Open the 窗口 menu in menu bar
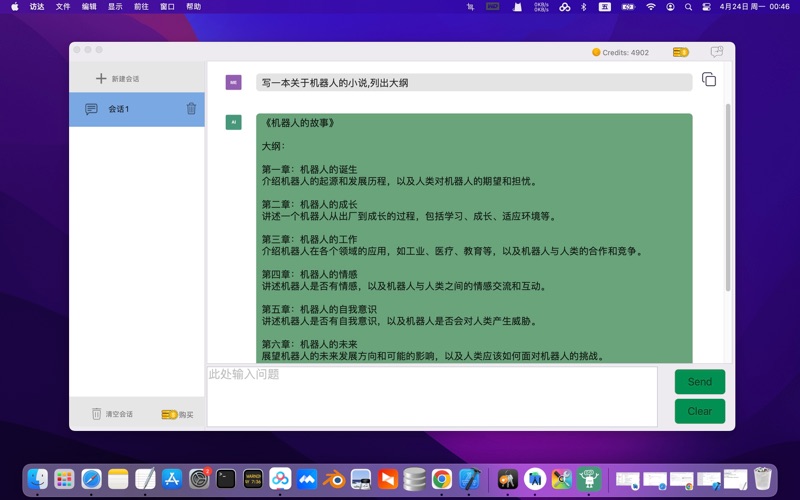 [x=167, y=7]
